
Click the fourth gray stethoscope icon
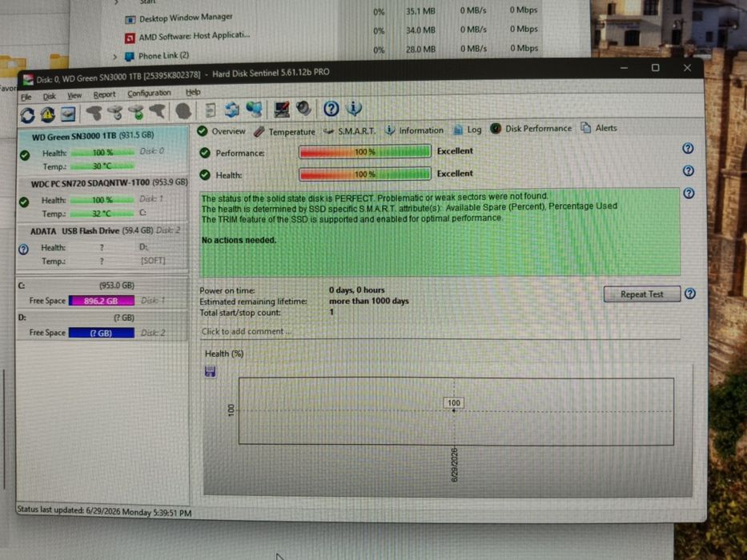point(157,111)
